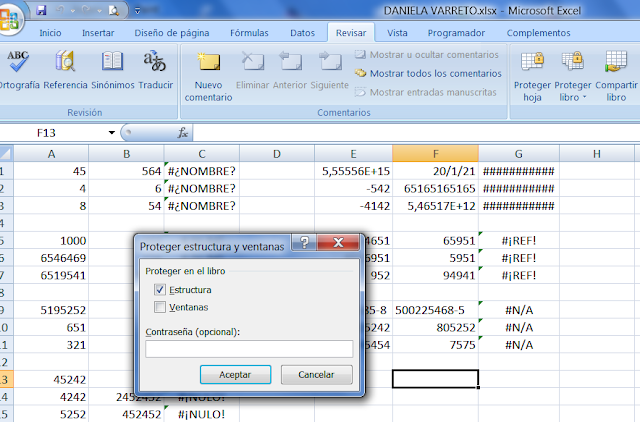640x422 pixels.
Task: Click Mostrar entradas manuscritas
Action: coord(425,92)
